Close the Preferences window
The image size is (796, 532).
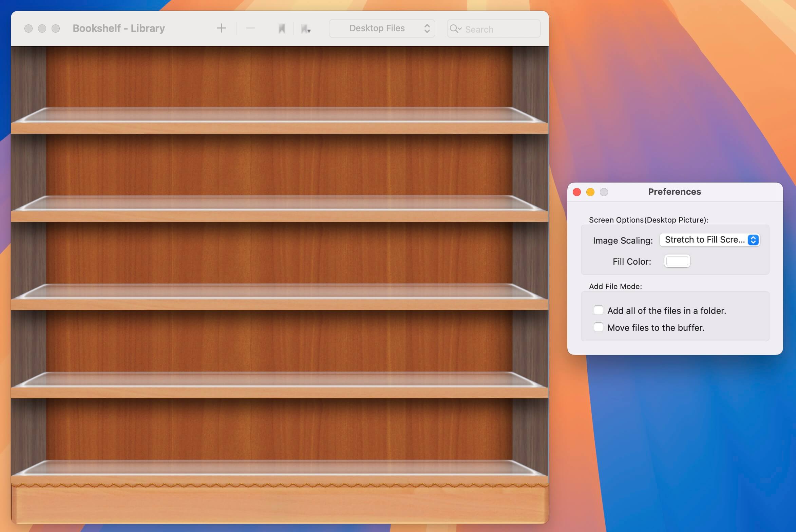tap(577, 192)
